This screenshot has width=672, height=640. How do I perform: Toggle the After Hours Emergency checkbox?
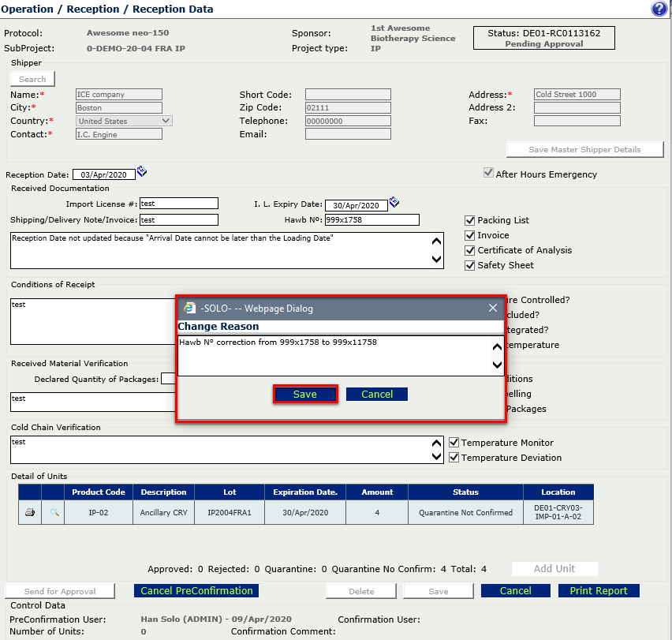(488, 173)
